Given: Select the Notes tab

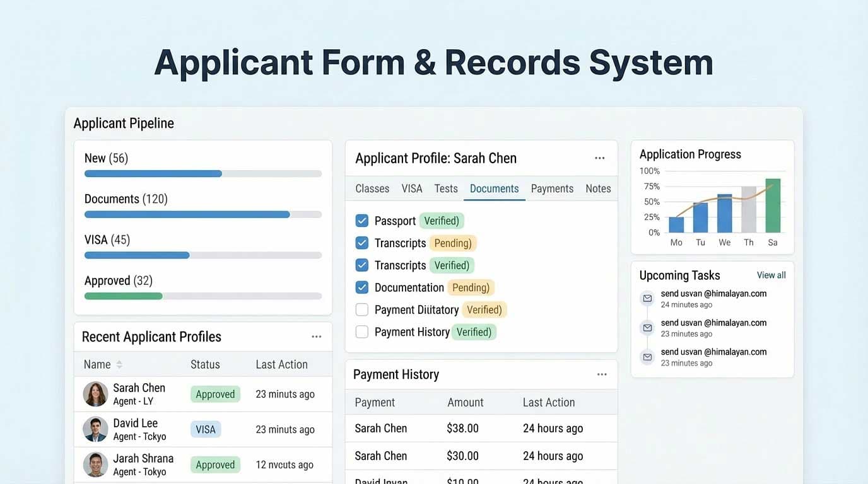Looking at the screenshot, I should 597,188.
